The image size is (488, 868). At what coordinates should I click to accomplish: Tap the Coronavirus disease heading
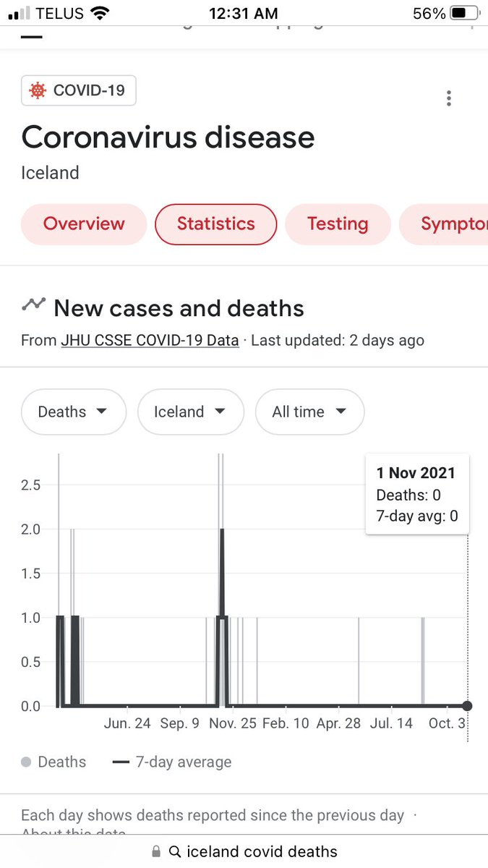click(x=168, y=137)
